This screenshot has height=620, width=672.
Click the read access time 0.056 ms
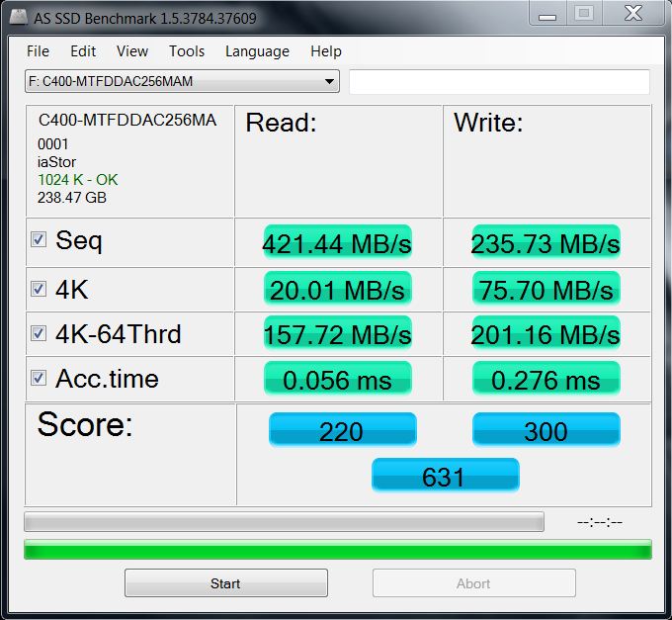pyautogui.click(x=337, y=379)
